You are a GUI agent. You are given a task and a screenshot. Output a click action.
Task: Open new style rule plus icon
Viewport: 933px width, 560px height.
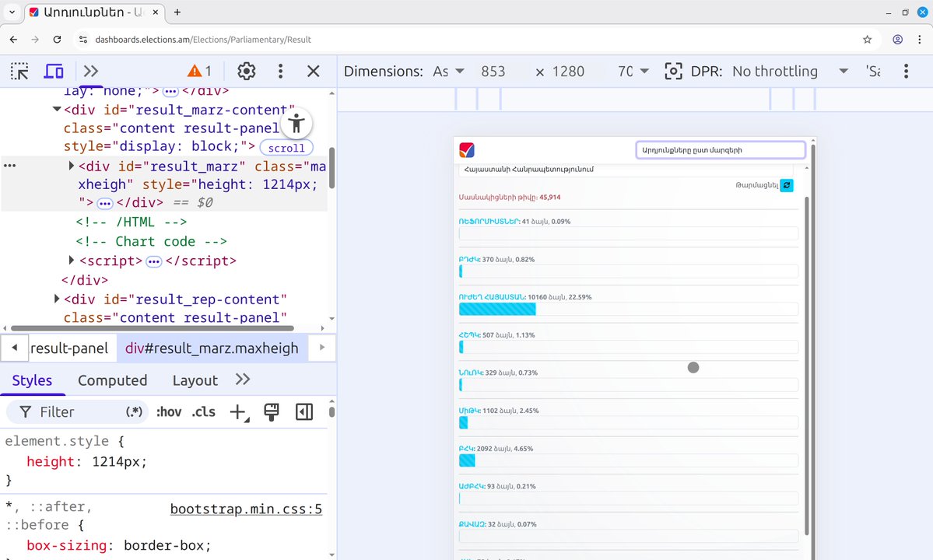pos(239,412)
